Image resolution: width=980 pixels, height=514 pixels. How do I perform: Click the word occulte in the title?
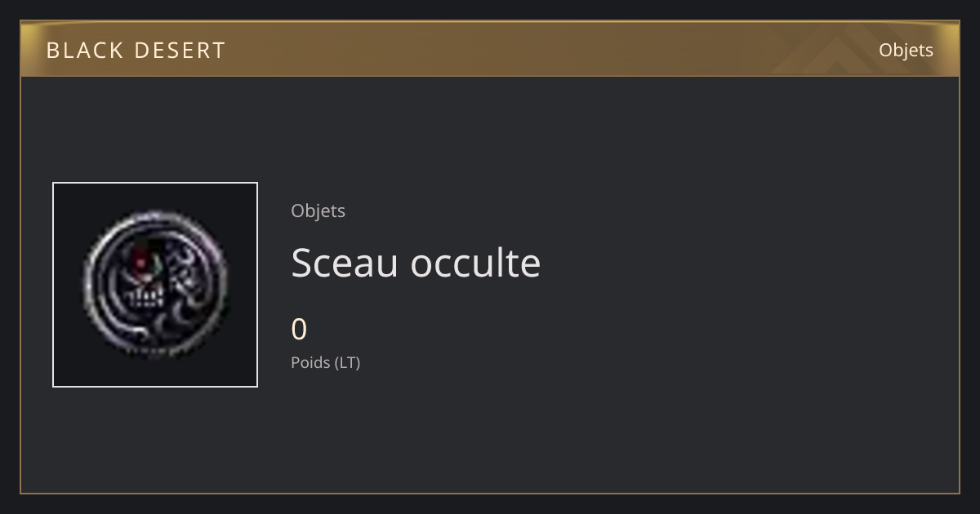475,263
